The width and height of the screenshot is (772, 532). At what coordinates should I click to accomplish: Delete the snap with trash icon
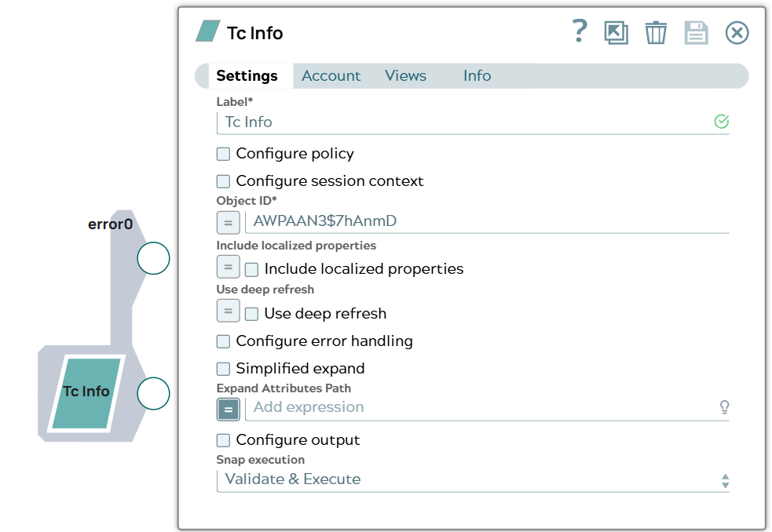pos(656,33)
